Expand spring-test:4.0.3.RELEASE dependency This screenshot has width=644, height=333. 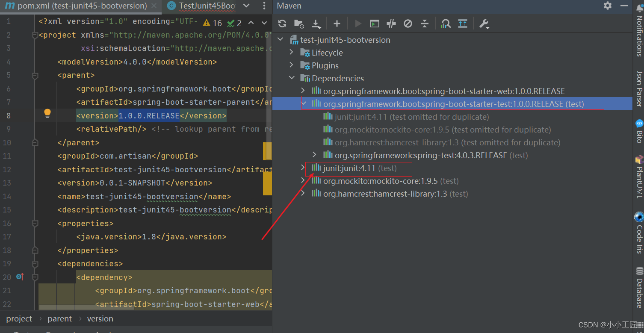[315, 155]
